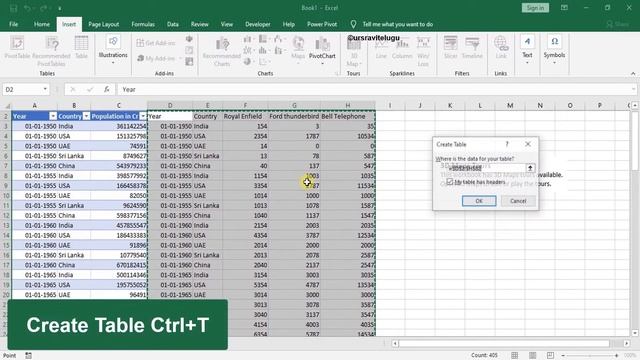This screenshot has height=360, width=640.
Task: Click Cancel in the Create Table dialog
Action: 518,201
